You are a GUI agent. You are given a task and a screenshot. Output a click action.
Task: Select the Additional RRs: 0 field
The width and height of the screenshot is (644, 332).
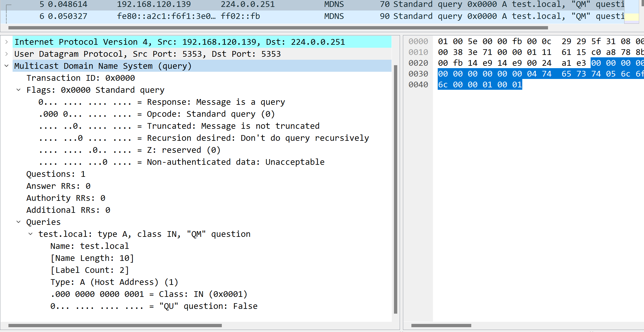click(x=68, y=210)
